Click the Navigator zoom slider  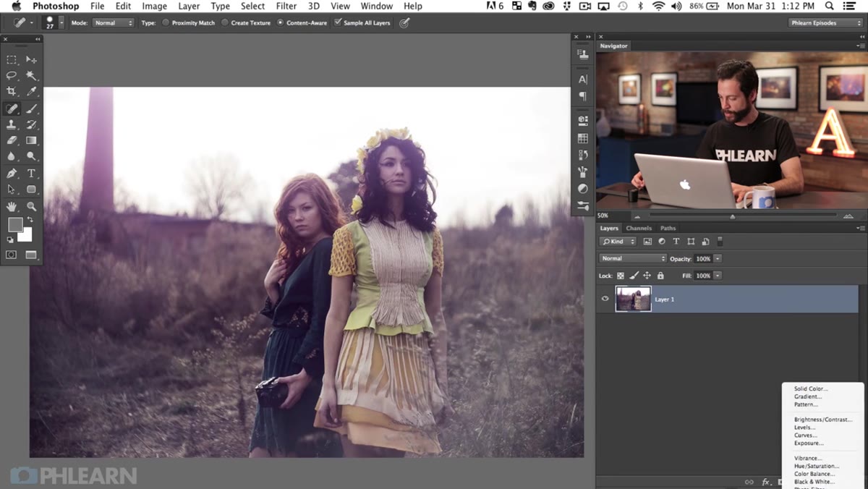point(733,216)
